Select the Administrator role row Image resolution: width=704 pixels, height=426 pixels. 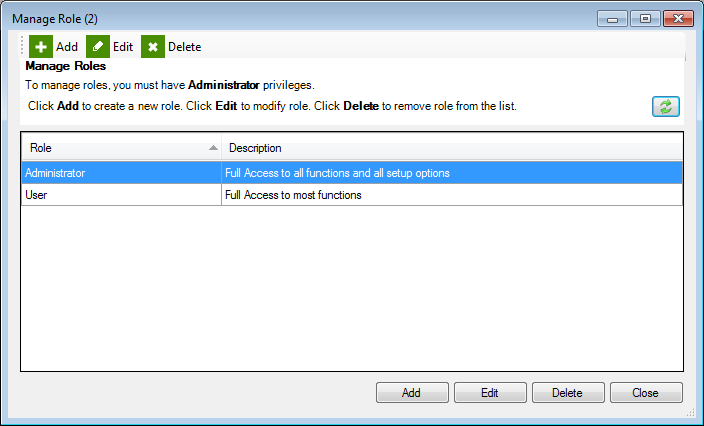coord(352,173)
